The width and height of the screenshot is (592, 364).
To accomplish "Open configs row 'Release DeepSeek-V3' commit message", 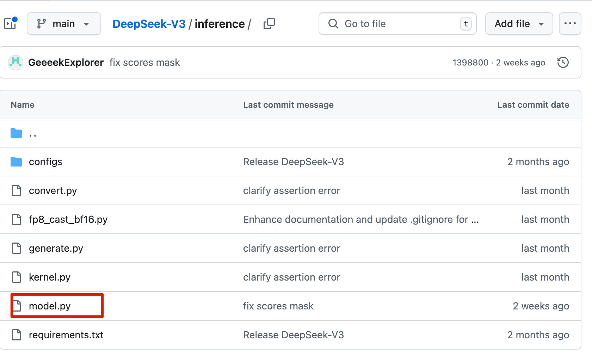I will click(x=294, y=162).
